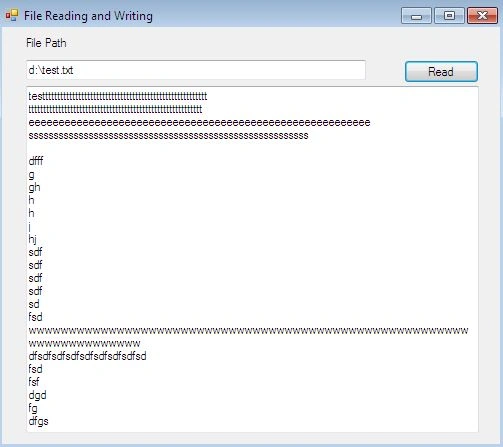Screen dimensions: 503x447
Task: Maximize the File Reading and Writing window
Action: [449, 15]
